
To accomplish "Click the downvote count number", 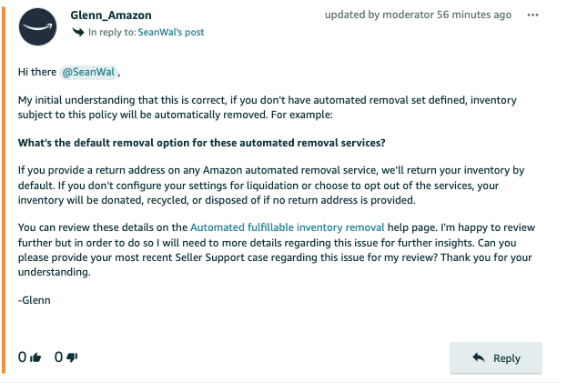I will click(59, 357).
